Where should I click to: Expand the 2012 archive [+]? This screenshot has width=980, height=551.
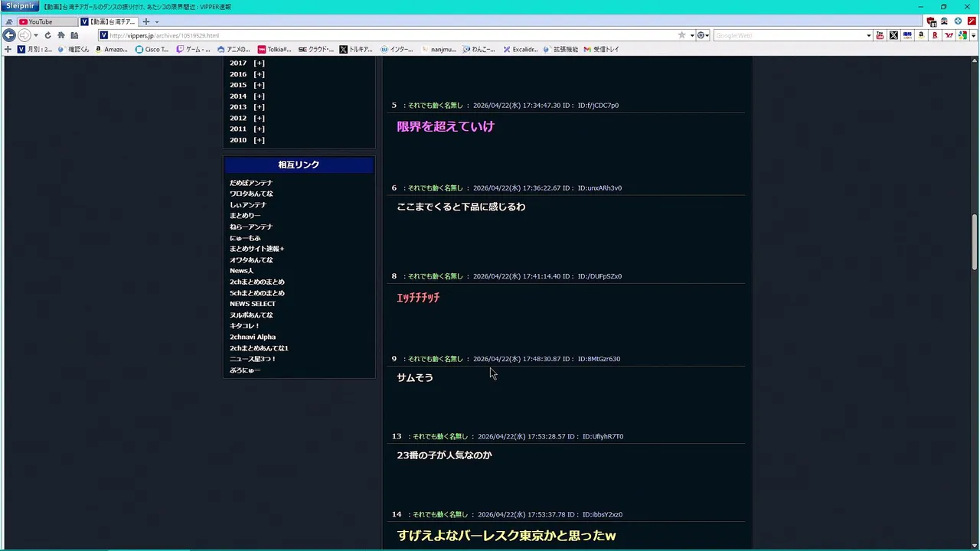tap(259, 118)
